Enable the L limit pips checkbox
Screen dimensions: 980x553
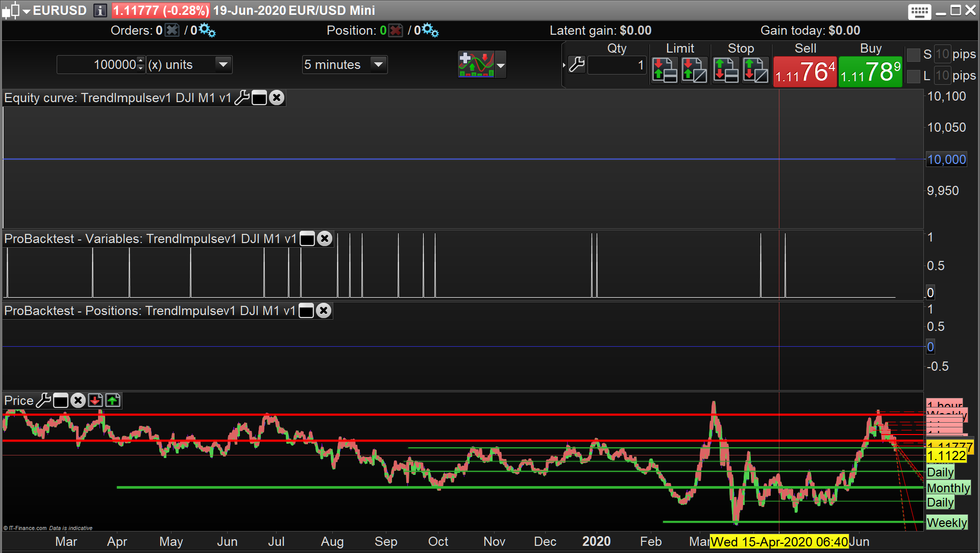pyautogui.click(x=913, y=76)
